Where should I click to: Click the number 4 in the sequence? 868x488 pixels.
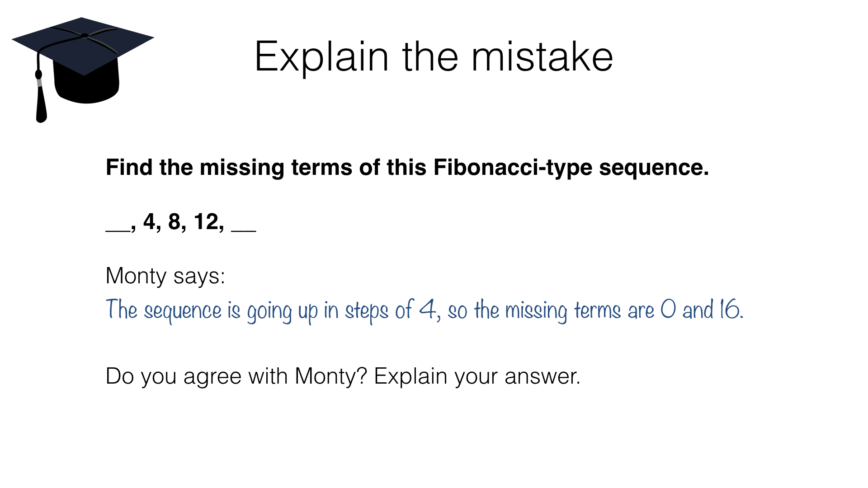[x=150, y=222]
